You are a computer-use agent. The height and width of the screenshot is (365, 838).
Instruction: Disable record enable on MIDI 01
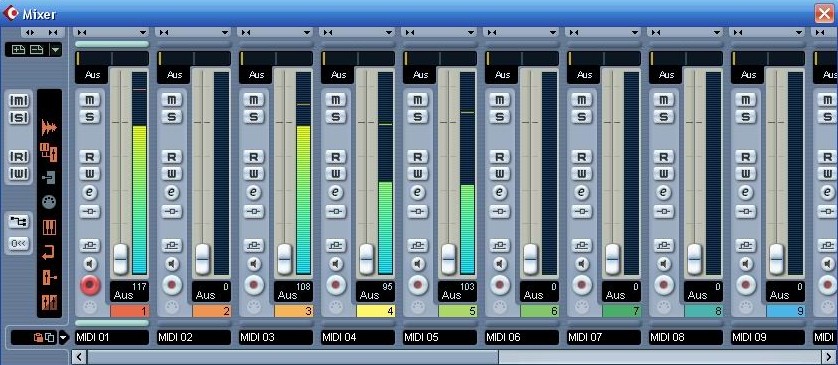[90, 285]
